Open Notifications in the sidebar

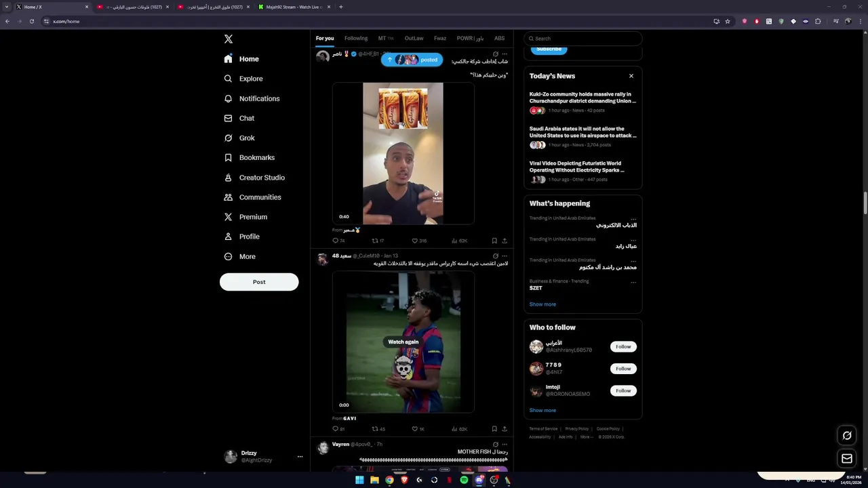[252, 99]
